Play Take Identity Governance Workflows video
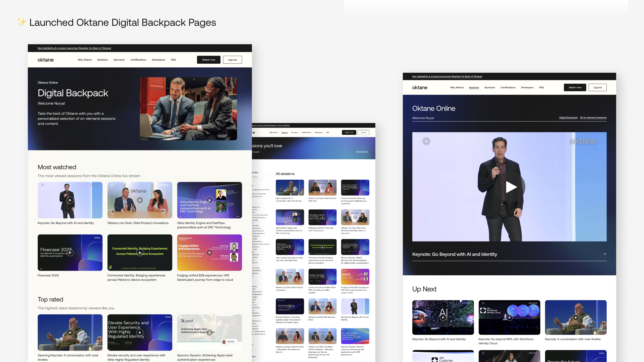644x362 pixels. coord(290,247)
